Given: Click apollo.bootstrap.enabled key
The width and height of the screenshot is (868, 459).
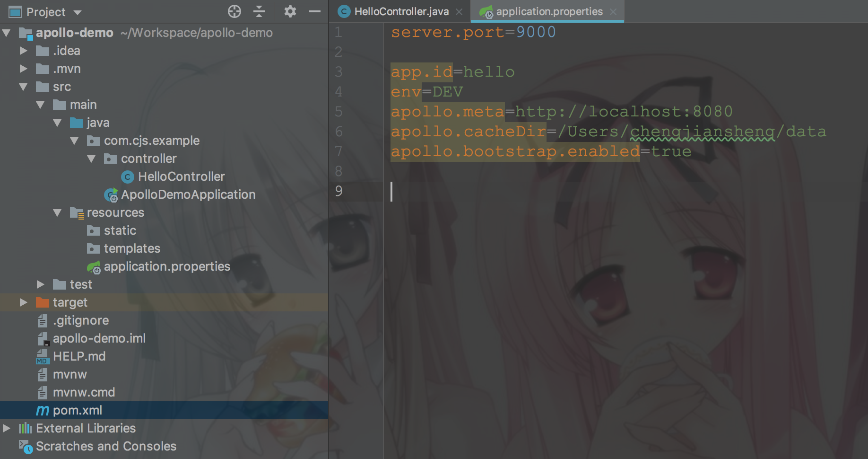Looking at the screenshot, I should tap(515, 151).
